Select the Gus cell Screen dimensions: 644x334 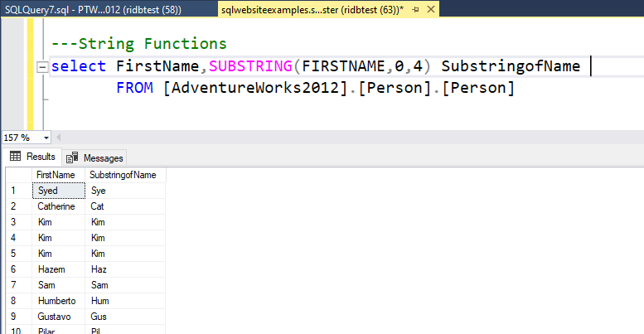(x=125, y=317)
